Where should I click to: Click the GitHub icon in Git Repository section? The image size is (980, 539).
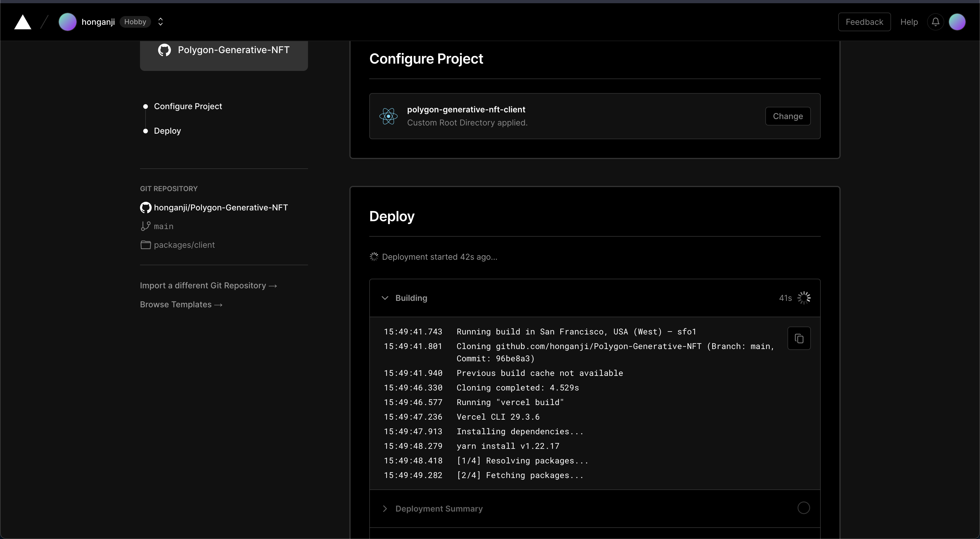click(146, 207)
